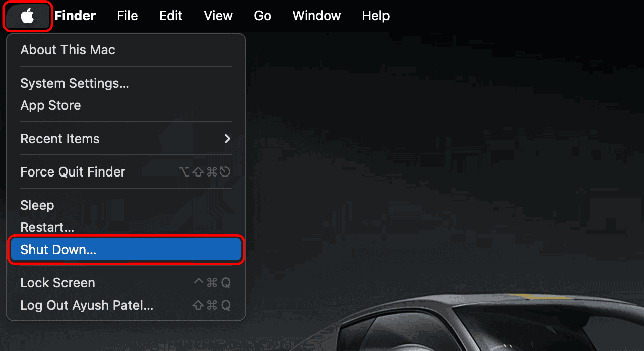Screen dimensions: 644x351
Task: Choose About This Mac
Action: (125, 50)
